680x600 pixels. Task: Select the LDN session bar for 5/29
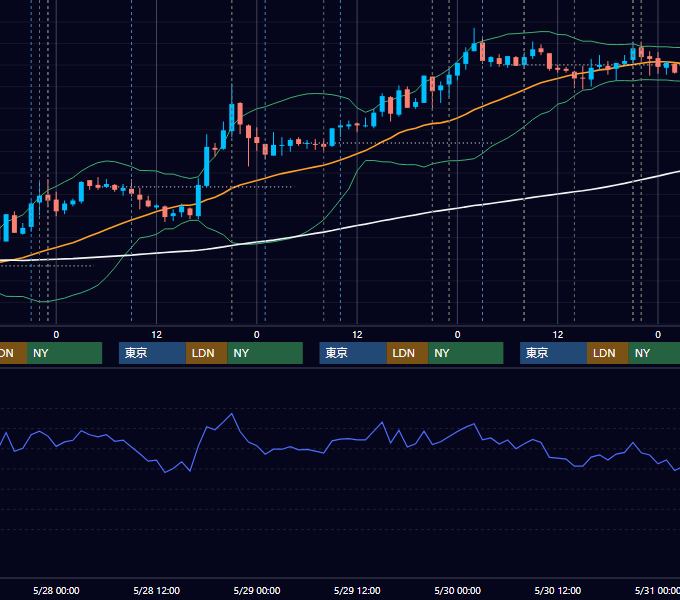click(407, 353)
